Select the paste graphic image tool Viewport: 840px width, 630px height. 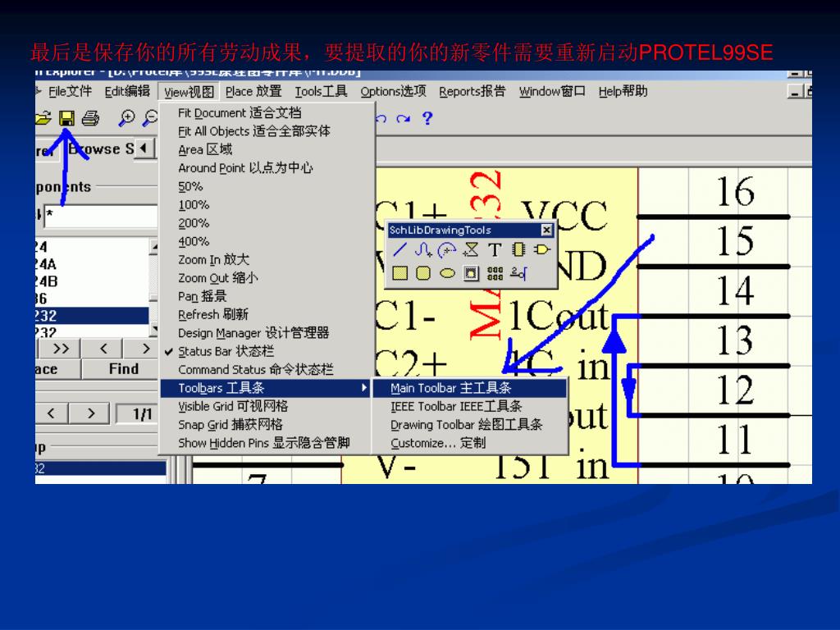click(470, 273)
